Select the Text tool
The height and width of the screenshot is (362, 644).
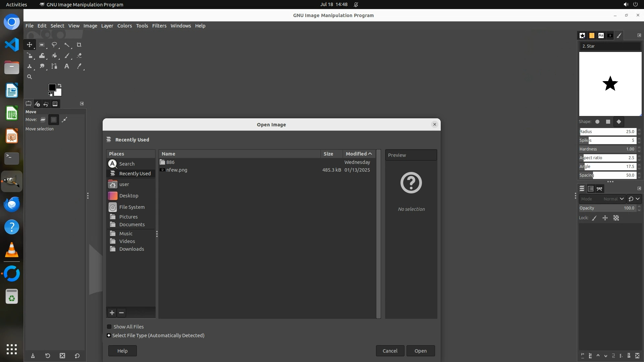(x=67, y=66)
